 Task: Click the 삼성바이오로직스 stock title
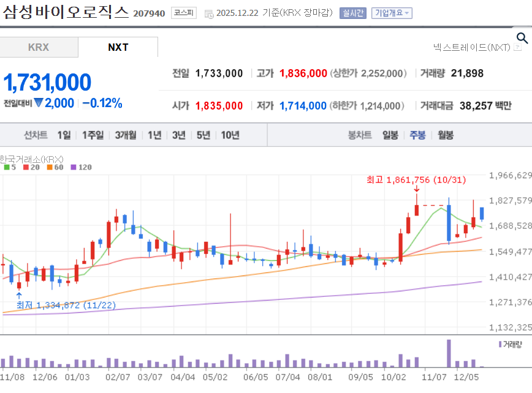(x=66, y=12)
